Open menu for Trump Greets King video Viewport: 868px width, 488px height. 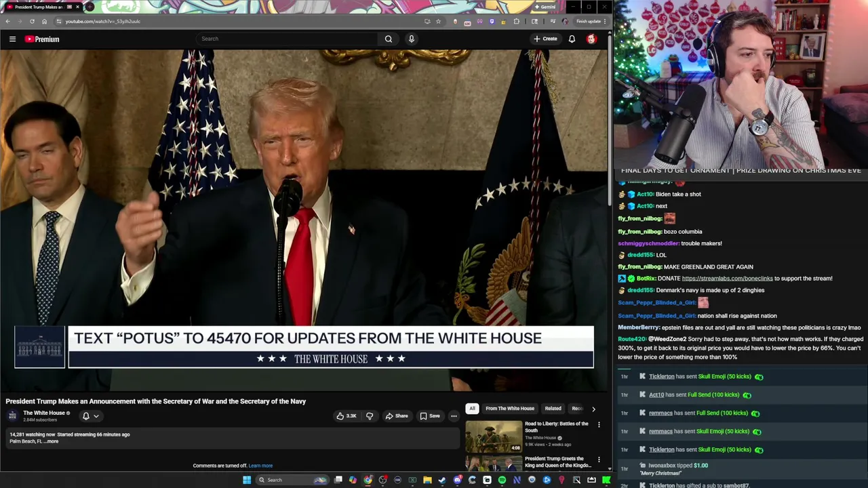click(x=599, y=460)
